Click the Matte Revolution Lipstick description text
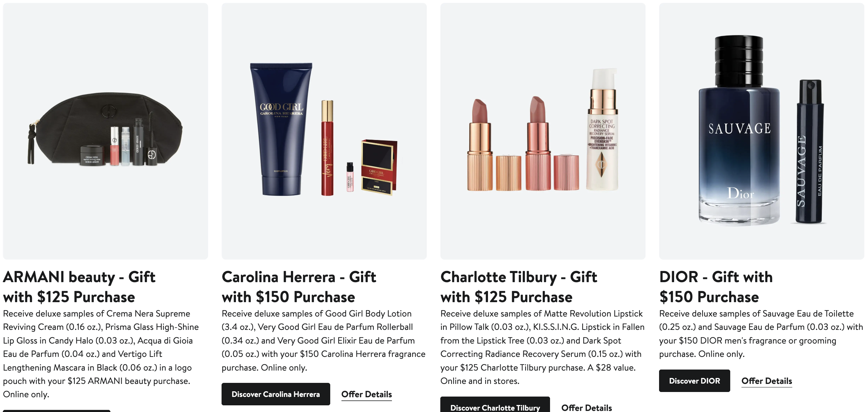Viewport: 868px width, 412px height. click(542, 347)
